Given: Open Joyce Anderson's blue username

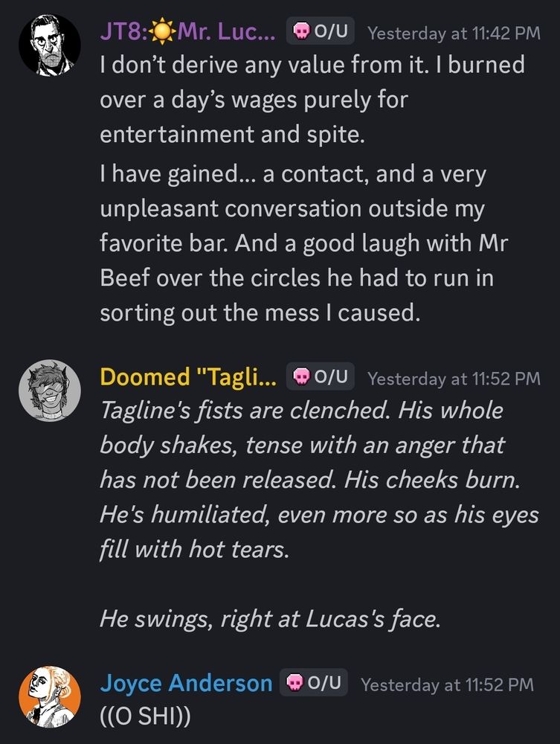Looking at the screenshot, I should point(186,683).
